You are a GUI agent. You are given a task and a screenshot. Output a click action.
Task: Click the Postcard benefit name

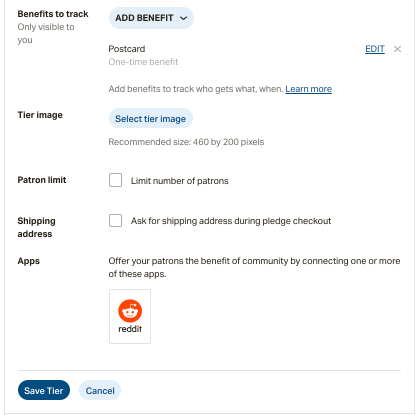click(127, 49)
